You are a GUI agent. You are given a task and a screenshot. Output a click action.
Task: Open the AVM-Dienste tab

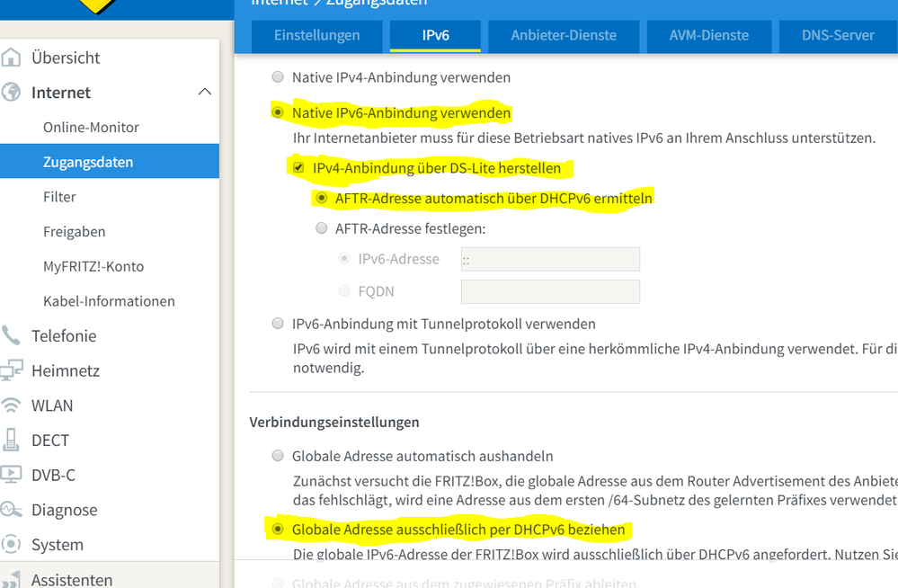point(709,36)
